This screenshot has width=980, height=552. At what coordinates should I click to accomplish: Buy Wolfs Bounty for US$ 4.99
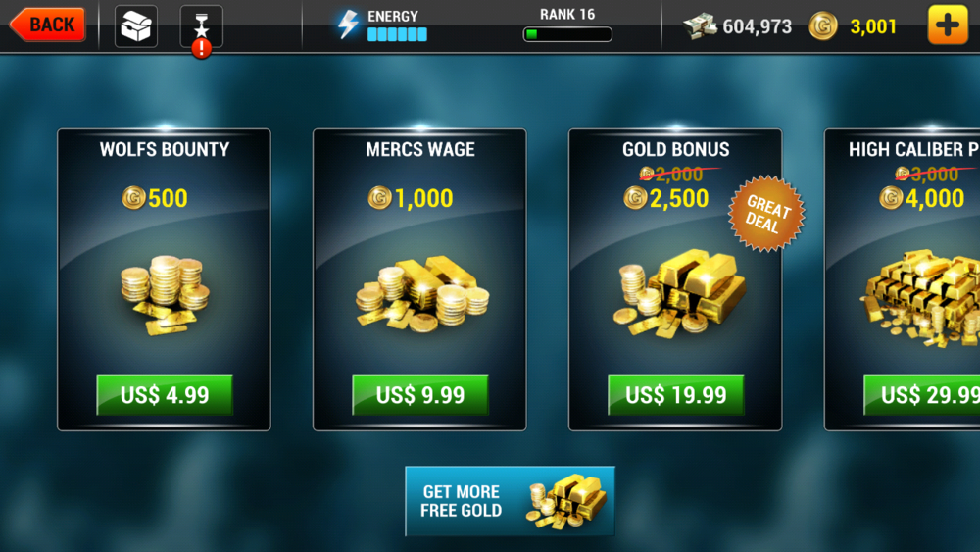click(165, 394)
